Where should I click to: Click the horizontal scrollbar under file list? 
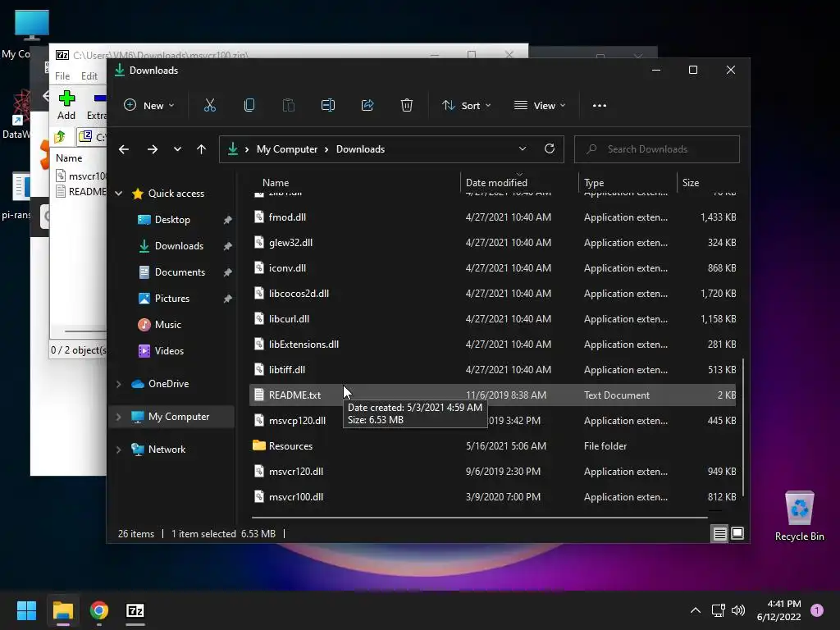click(479, 518)
